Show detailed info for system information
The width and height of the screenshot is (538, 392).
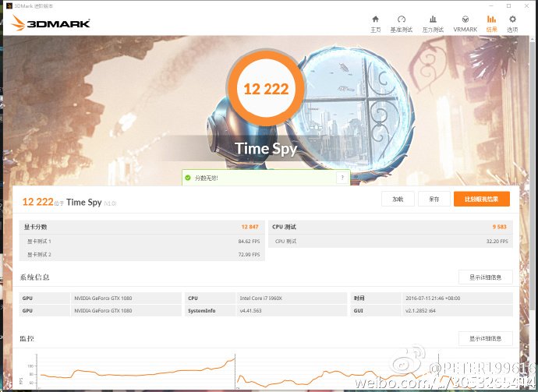coord(486,277)
